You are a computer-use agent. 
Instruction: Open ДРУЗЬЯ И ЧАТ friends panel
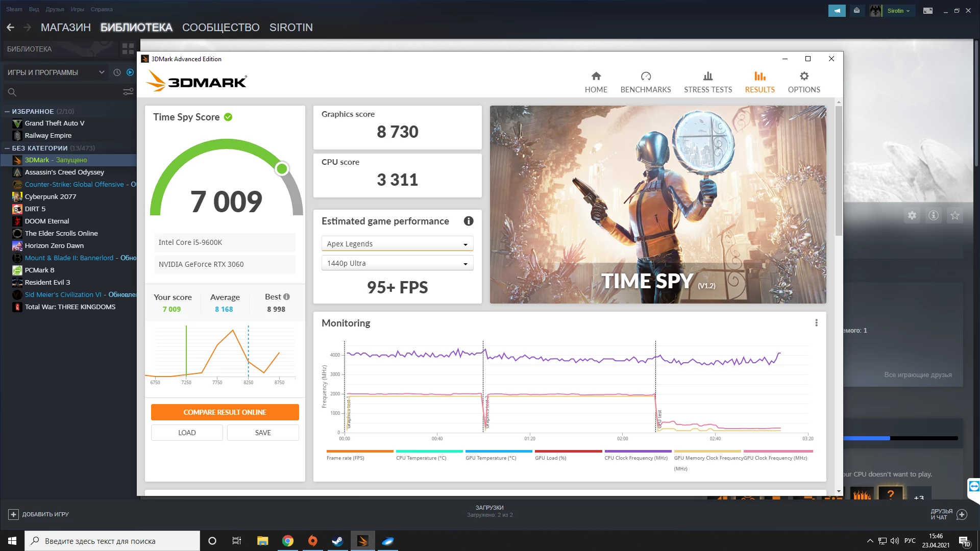pyautogui.click(x=948, y=514)
